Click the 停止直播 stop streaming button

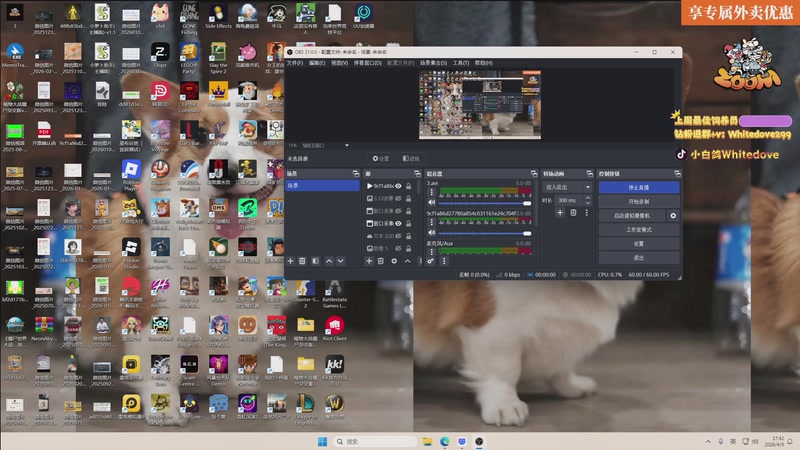[639, 187]
